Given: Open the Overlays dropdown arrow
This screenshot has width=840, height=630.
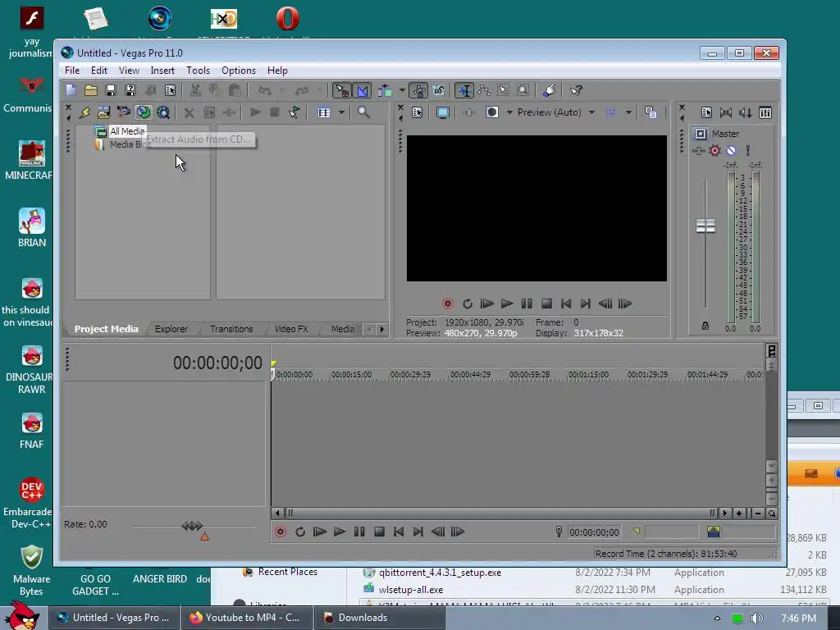Looking at the screenshot, I should [628, 112].
